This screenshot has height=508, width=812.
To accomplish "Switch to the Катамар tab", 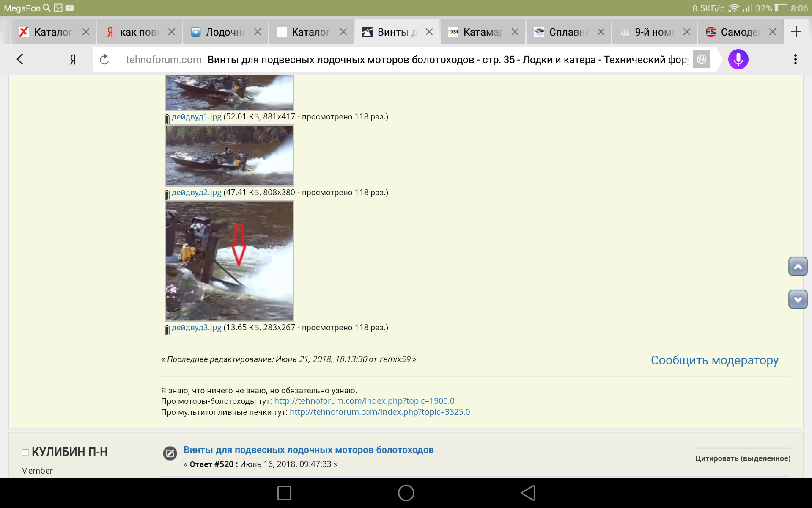I will [482, 32].
